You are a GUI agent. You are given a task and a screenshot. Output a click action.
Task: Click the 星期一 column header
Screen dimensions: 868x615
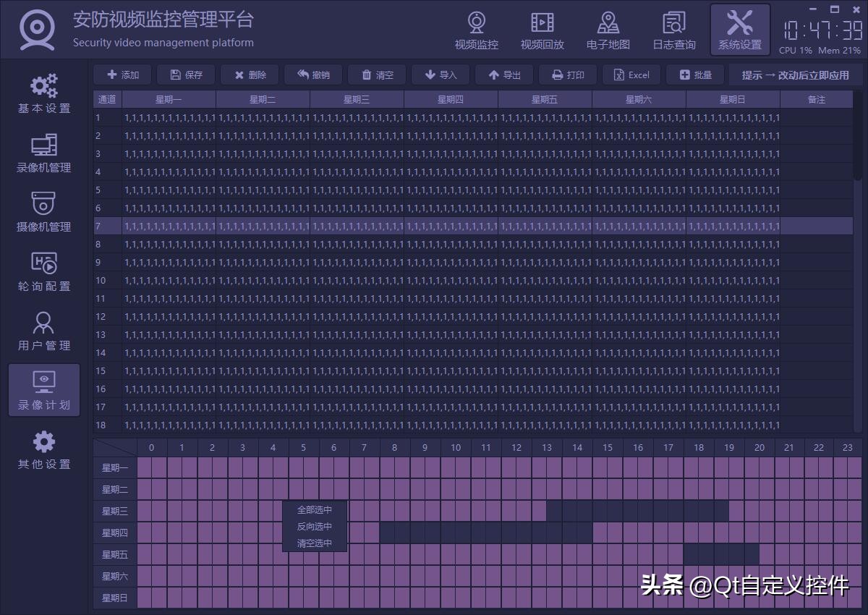169,99
